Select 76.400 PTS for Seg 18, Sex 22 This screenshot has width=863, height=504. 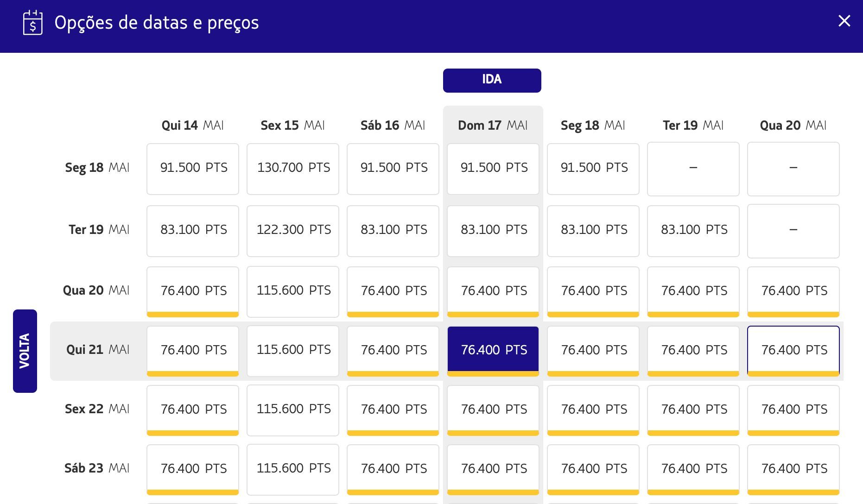(x=593, y=410)
